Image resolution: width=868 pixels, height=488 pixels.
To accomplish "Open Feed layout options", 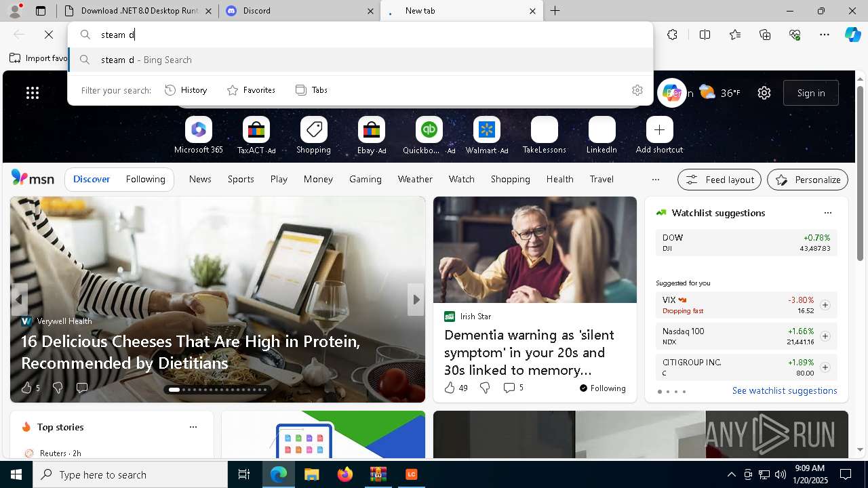I will pos(720,180).
